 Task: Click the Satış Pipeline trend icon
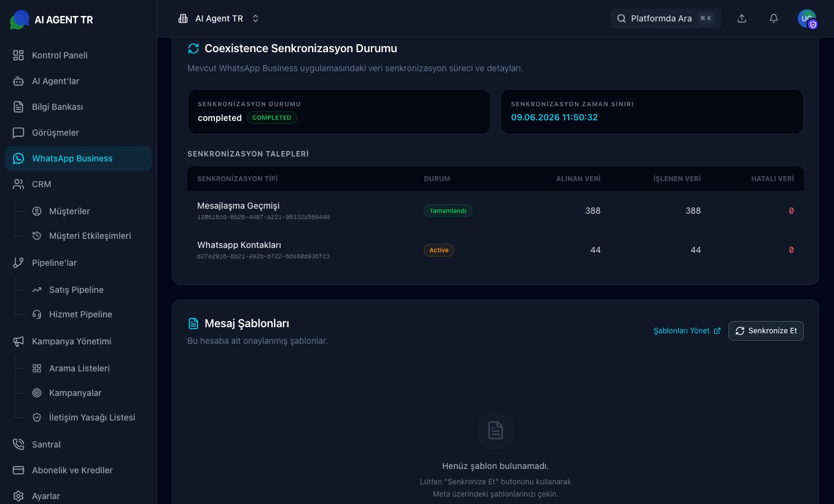coord(37,290)
